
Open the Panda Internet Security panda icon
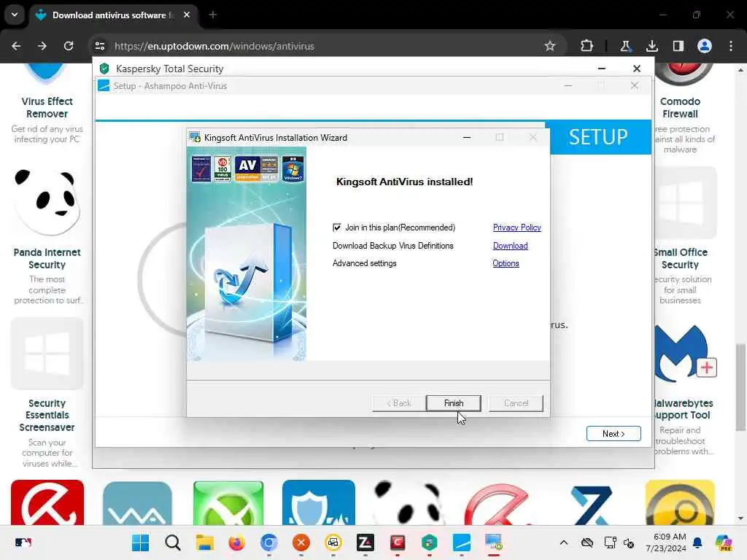(x=47, y=203)
